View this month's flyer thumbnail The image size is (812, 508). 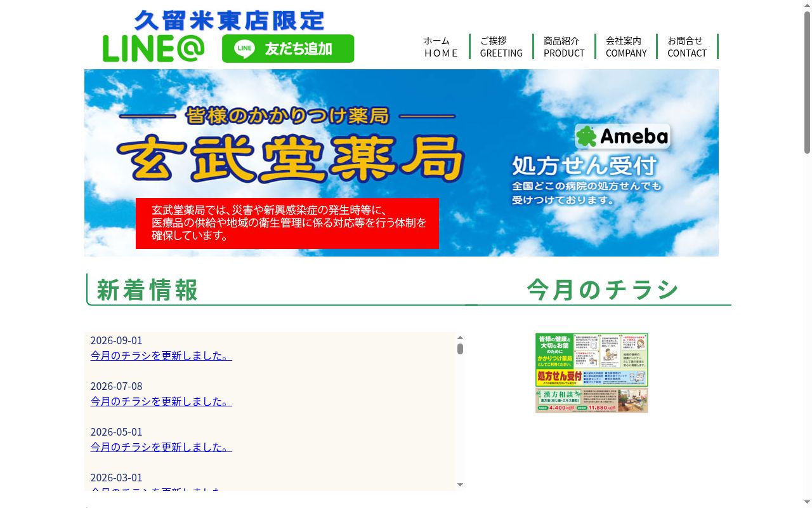tap(592, 373)
